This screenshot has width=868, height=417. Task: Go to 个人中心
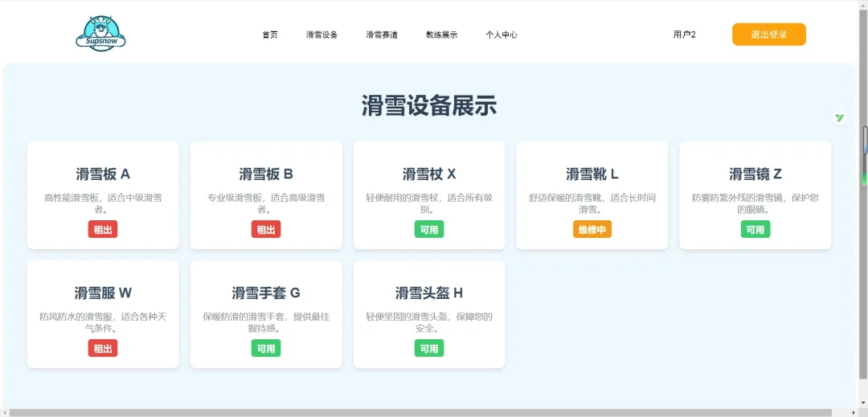coord(502,35)
